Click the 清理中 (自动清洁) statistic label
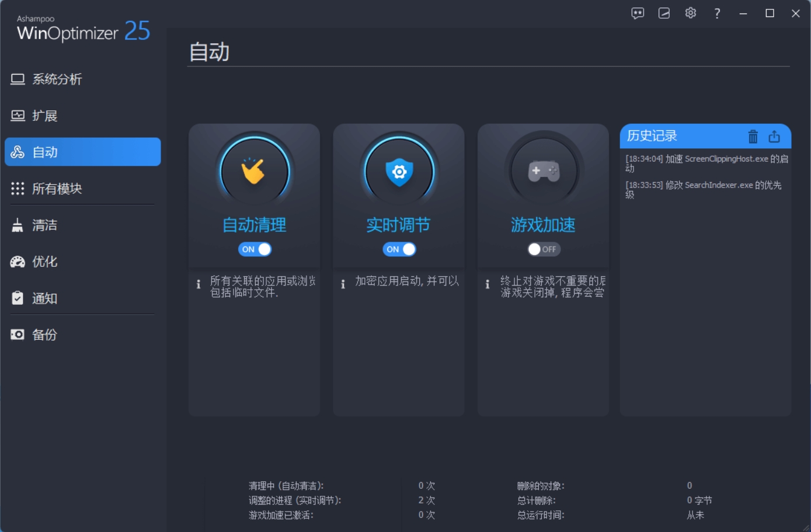Image resolution: width=811 pixels, height=532 pixels. (x=286, y=486)
